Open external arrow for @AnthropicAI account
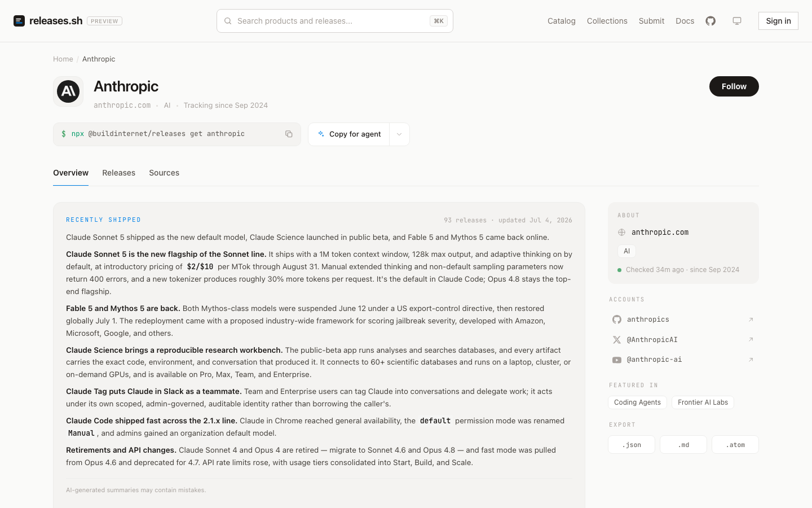 pos(751,340)
